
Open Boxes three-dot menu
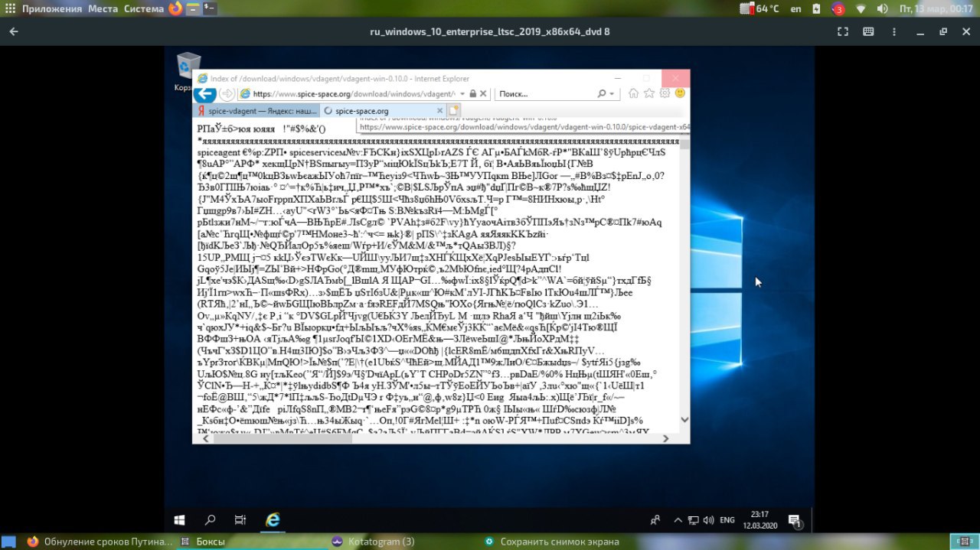(x=894, y=32)
